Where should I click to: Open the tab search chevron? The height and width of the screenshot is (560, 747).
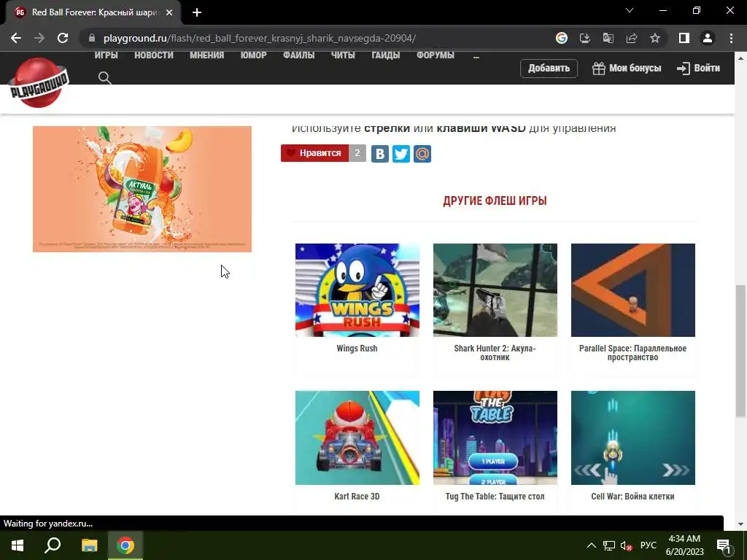click(x=630, y=10)
